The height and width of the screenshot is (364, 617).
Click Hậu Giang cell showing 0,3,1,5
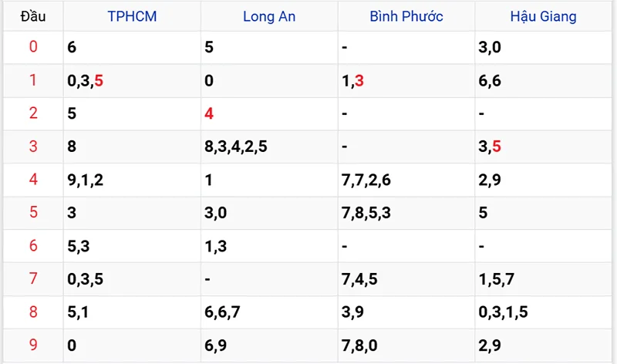click(544, 312)
